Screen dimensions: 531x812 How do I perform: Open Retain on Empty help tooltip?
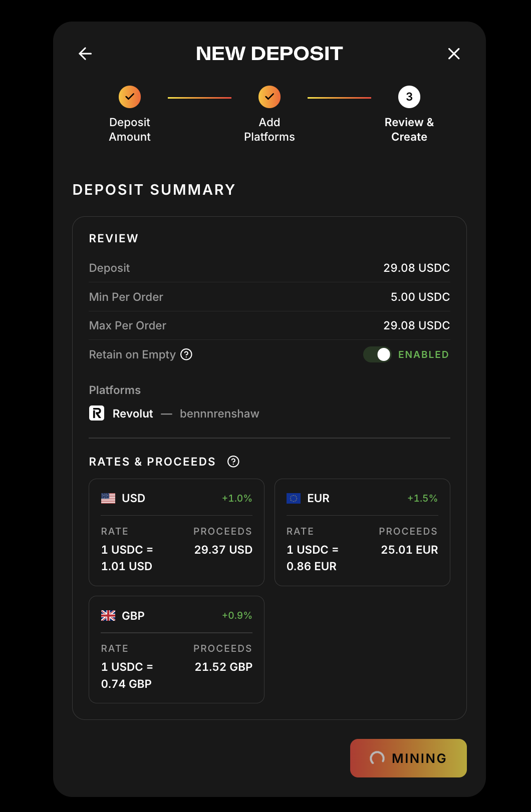coord(186,354)
